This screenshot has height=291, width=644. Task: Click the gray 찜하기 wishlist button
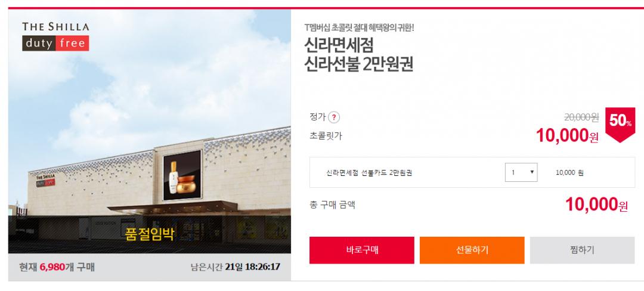tap(582, 250)
